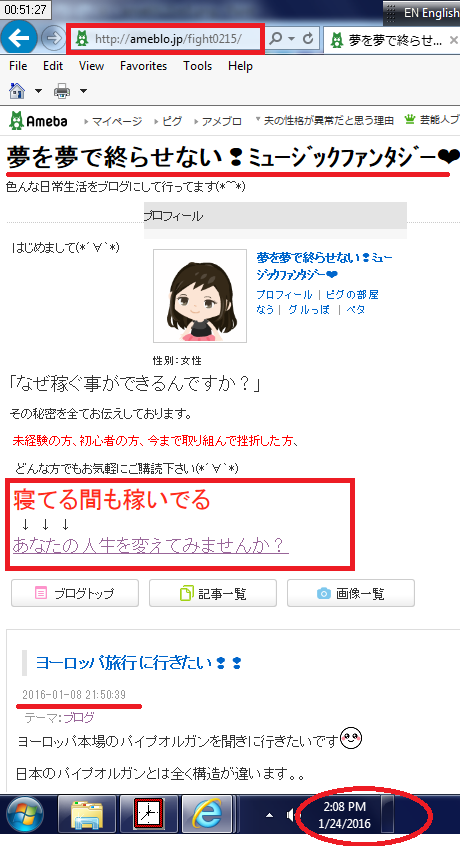Expand the Print options dropdown arrow
Screen dimensions: 460x846
[x=83, y=91]
